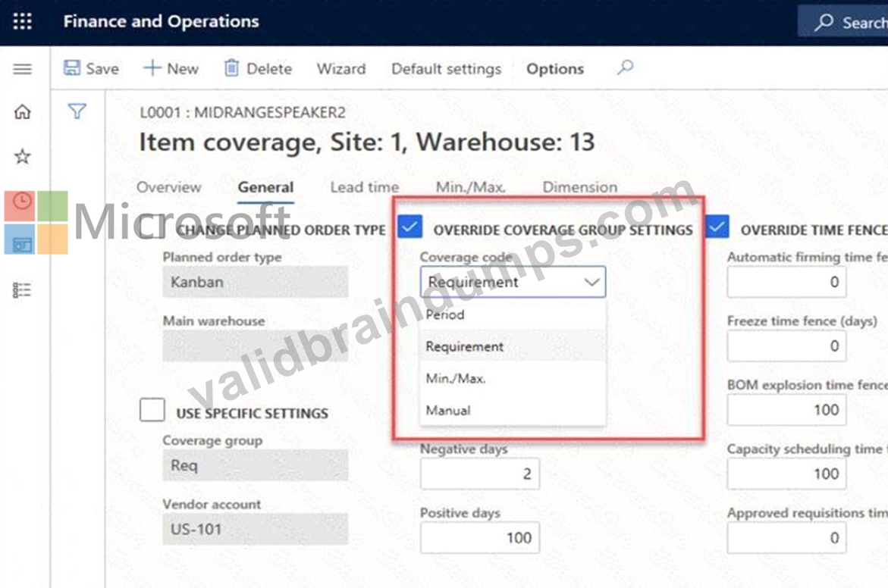Collapse the Coverage code dropdown arrow
888x588 pixels.
tap(591, 282)
